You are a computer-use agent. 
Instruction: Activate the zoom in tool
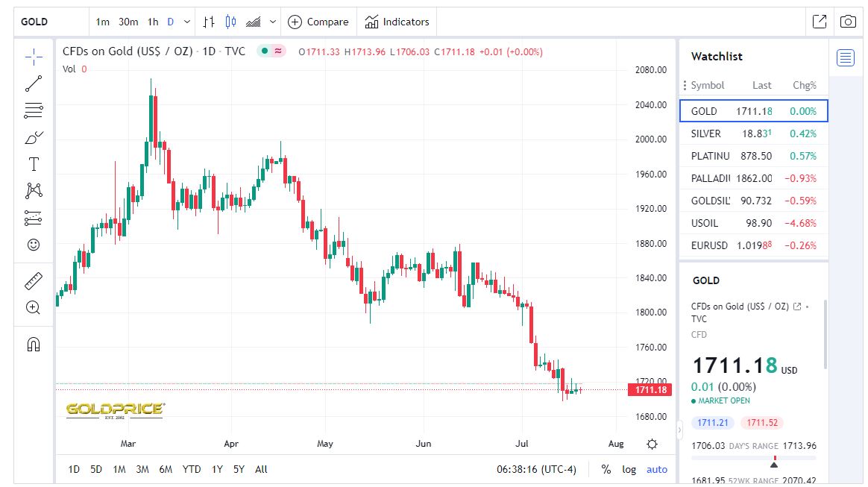tap(34, 307)
